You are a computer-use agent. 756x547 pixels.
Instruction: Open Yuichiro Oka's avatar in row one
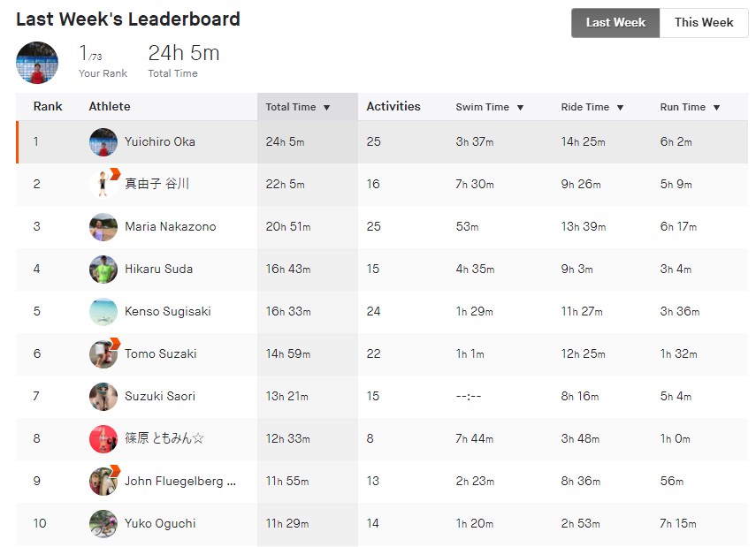(103, 141)
